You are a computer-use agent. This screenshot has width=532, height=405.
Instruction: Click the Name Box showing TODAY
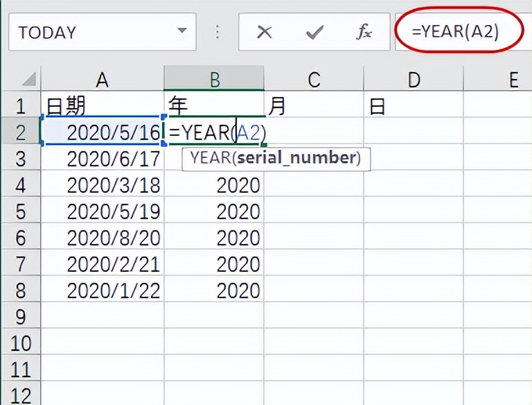(90, 32)
